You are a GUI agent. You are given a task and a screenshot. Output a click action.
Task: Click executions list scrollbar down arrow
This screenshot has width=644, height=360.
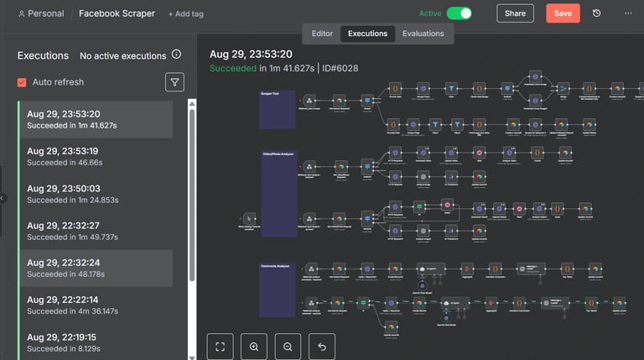192,357
